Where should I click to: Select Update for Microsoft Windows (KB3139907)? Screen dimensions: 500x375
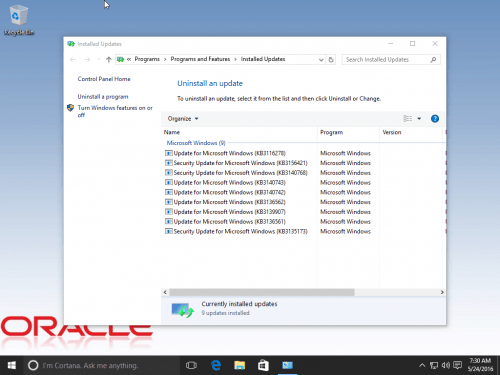point(229,212)
